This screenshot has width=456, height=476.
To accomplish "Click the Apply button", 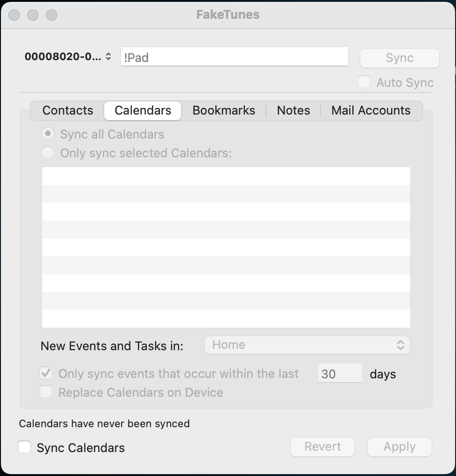I will tap(400, 447).
